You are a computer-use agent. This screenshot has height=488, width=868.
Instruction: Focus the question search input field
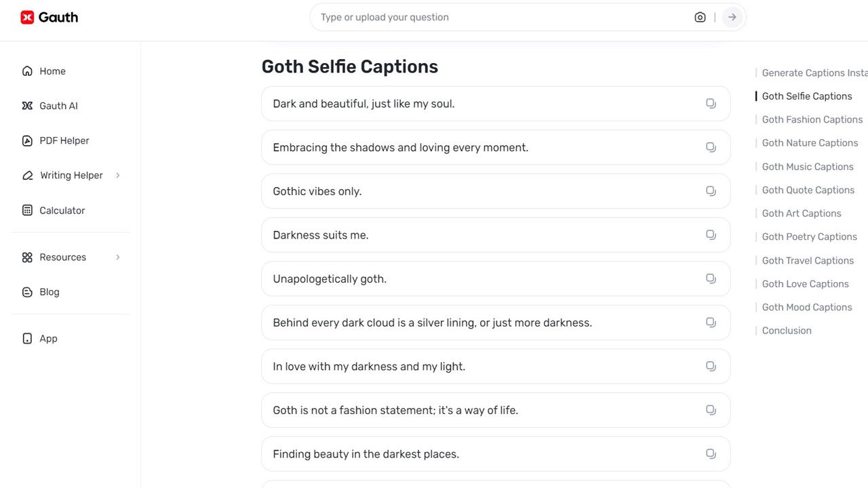[502, 18]
